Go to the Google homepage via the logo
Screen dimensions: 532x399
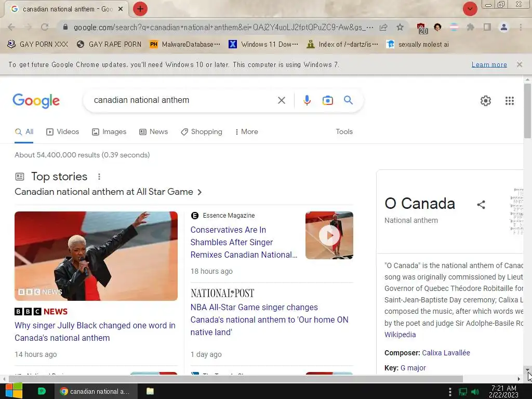[36, 101]
